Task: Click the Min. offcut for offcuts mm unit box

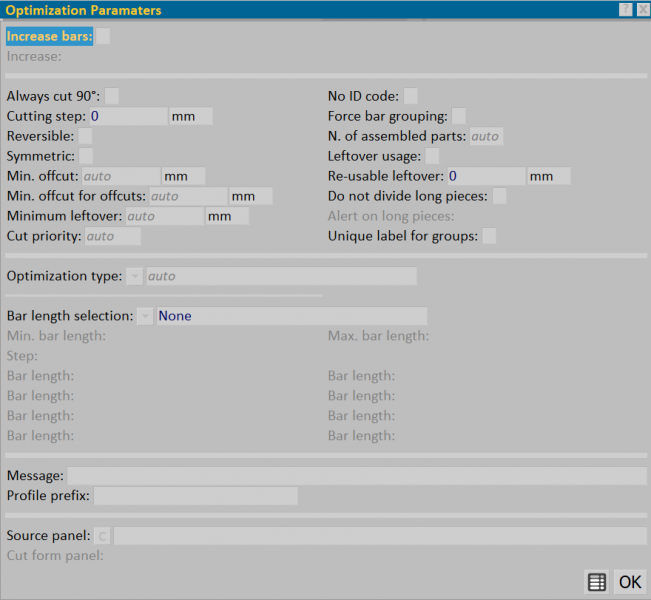Action: point(251,196)
